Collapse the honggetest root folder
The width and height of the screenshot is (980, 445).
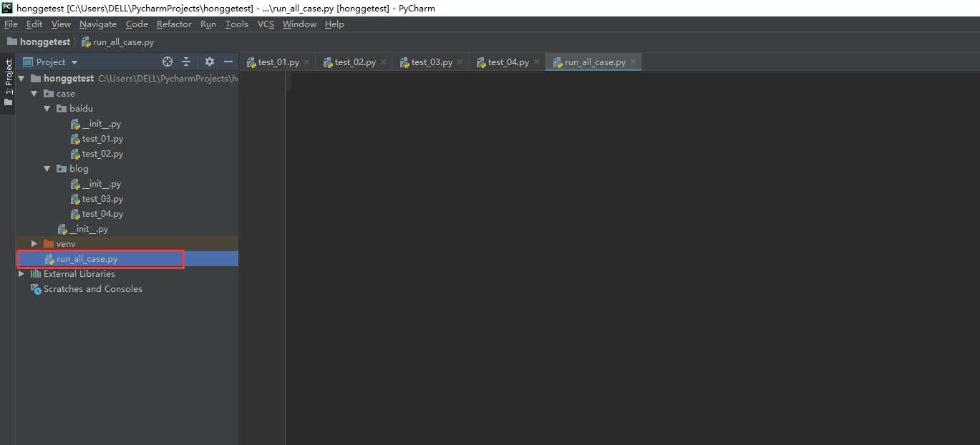[x=21, y=79]
